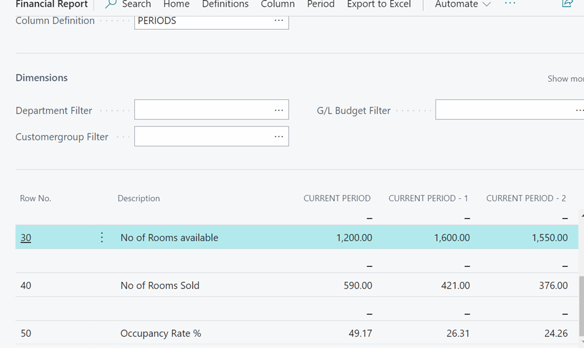584x363 pixels.
Task: Open the more options ellipsis in toolbar
Action: tap(510, 3)
